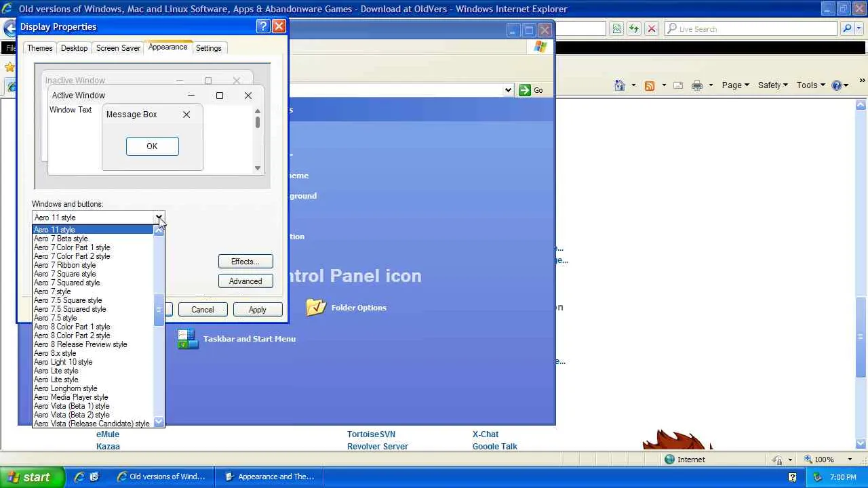Click the Internet Explorer home icon
Image resolution: width=868 pixels, height=488 pixels.
pyautogui.click(x=620, y=85)
